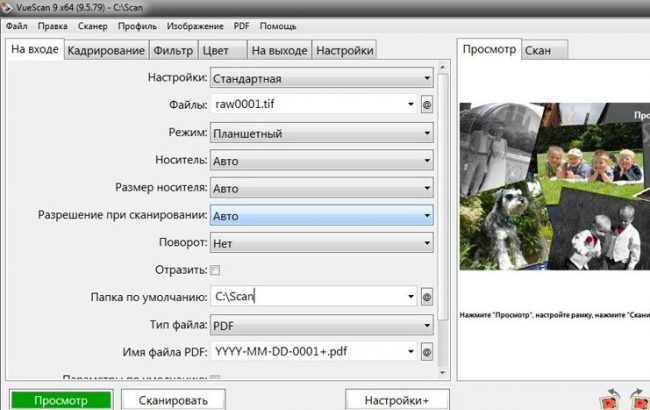The width and height of the screenshot is (650, 410).
Task: Click the @ button beside Папка по умолчанию
Action: (427, 297)
